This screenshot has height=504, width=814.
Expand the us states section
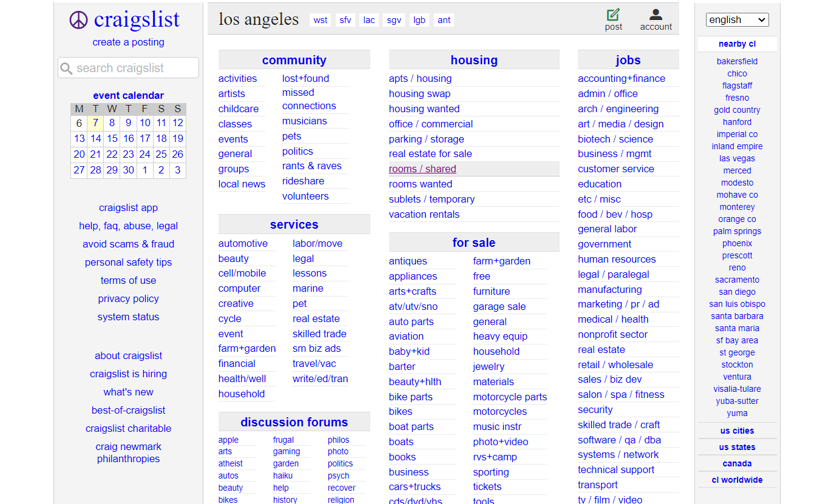pos(737,447)
